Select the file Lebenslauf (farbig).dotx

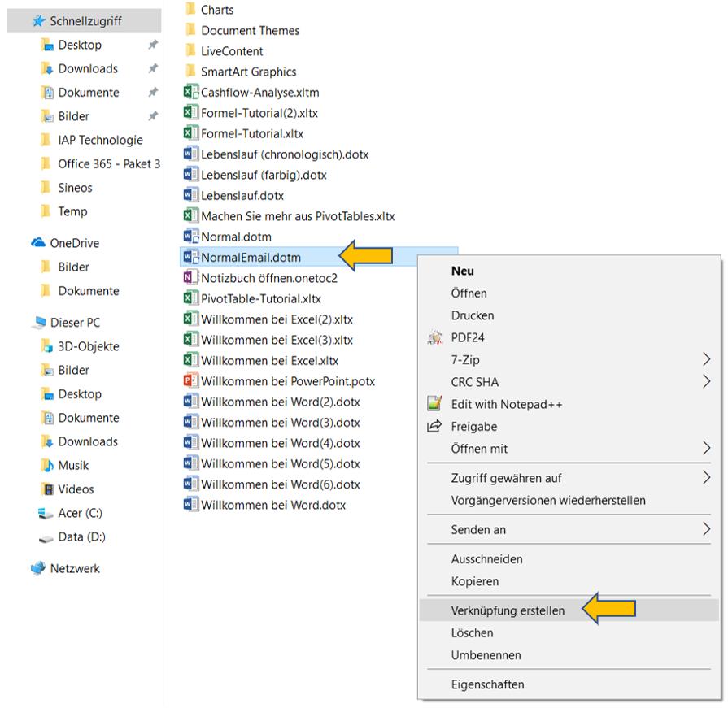(264, 175)
